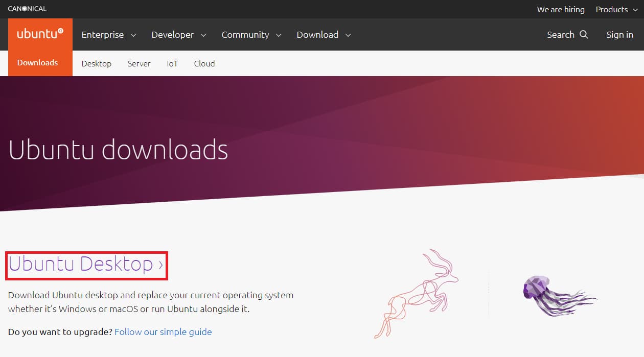644x357 pixels.
Task: Open the We are hiring page
Action: pos(560,9)
